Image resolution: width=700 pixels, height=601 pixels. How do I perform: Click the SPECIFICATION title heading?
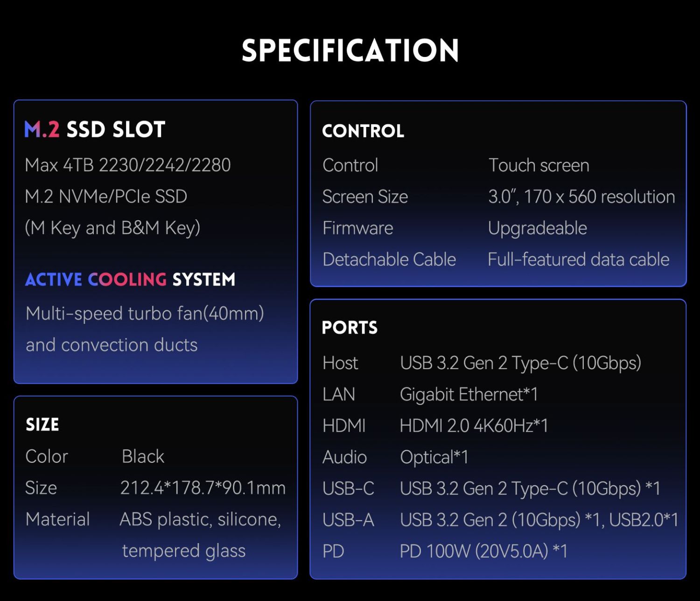click(350, 50)
